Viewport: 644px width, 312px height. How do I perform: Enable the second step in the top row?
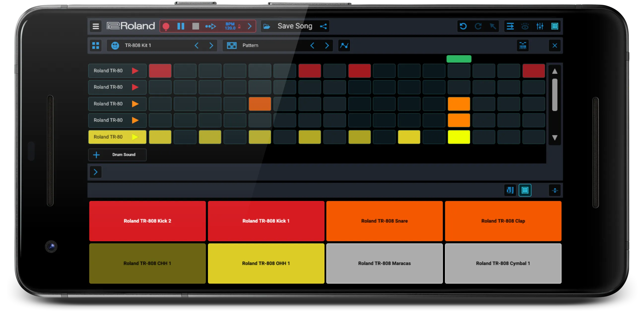click(185, 71)
